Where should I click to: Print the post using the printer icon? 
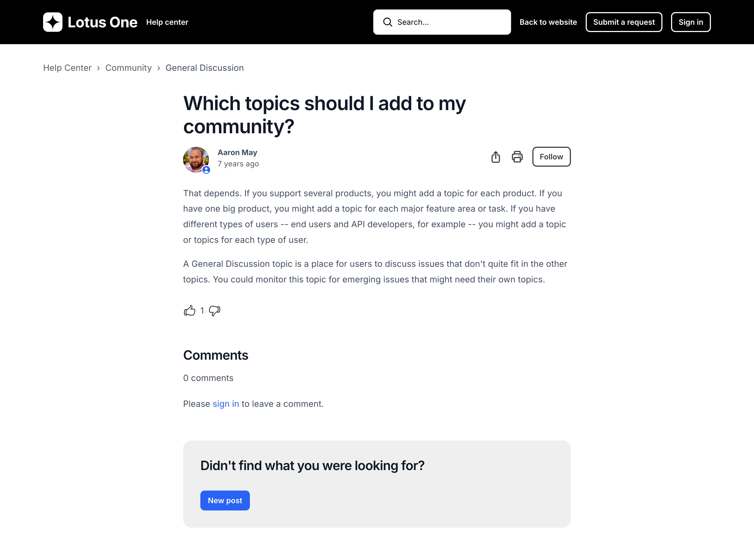pos(517,157)
